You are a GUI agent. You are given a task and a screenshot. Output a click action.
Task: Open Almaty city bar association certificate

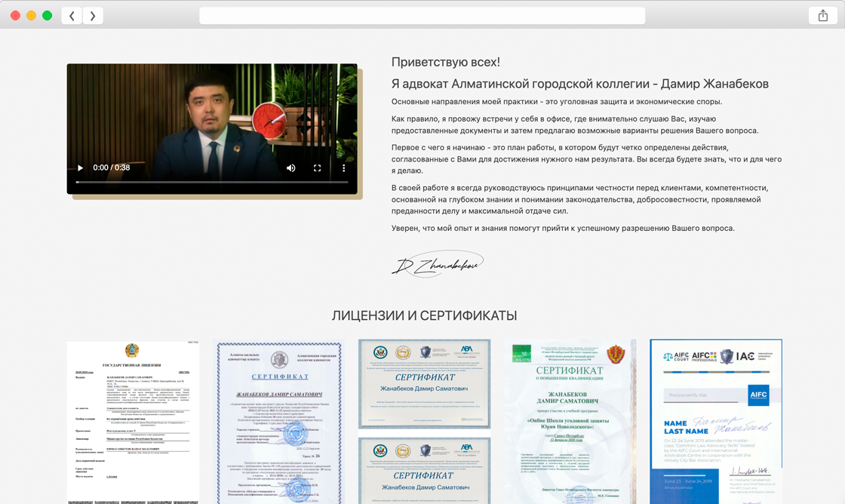(x=280, y=421)
